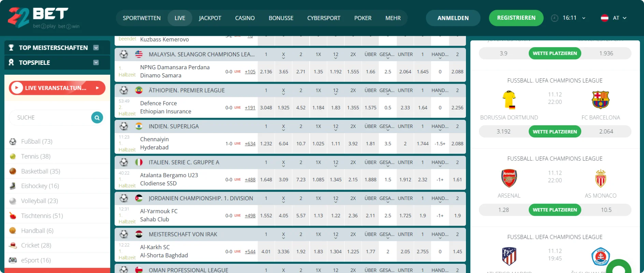The height and width of the screenshot is (273, 644).
Task: Place bet on Dortmund vs Barcelona
Action: [x=555, y=132]
